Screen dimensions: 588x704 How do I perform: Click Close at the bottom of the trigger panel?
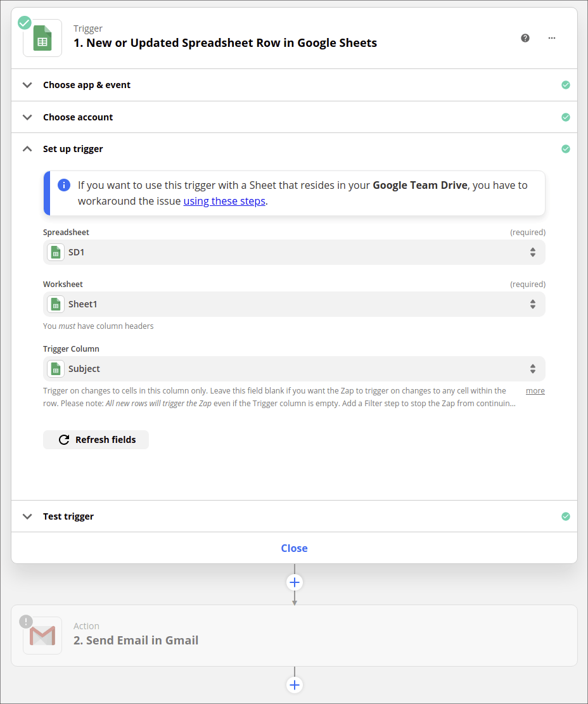pos(294,548)
